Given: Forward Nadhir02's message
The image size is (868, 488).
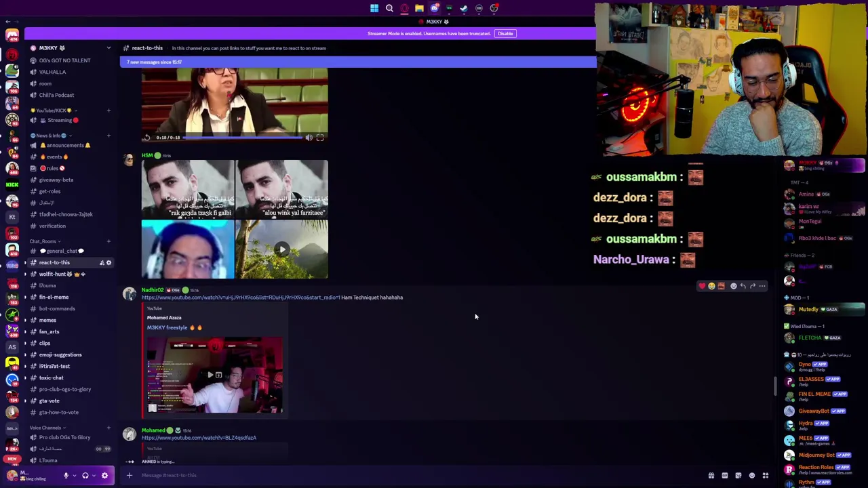Looking at the screenshot, I should 753,286.
